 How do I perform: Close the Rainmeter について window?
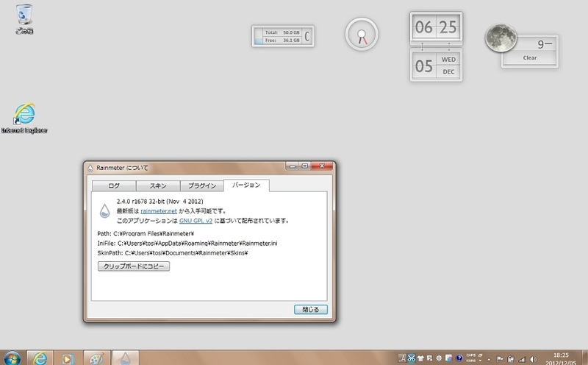(x=322, y=166)
